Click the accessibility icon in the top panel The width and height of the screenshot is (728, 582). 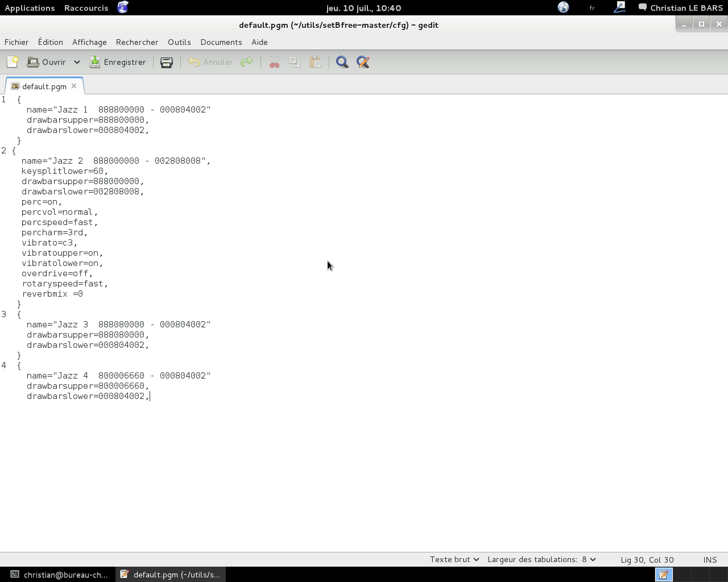click(x=620, y=7)
